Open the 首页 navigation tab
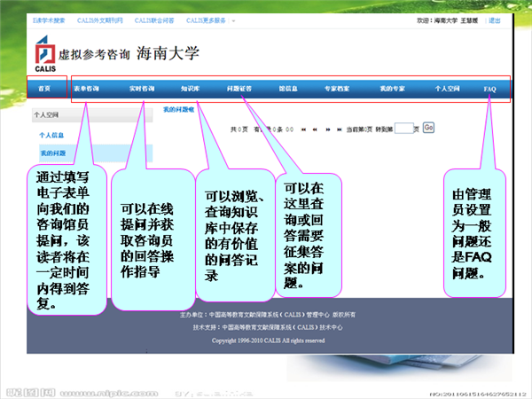Viewport: 532px width, 399px height. point(44,89)
